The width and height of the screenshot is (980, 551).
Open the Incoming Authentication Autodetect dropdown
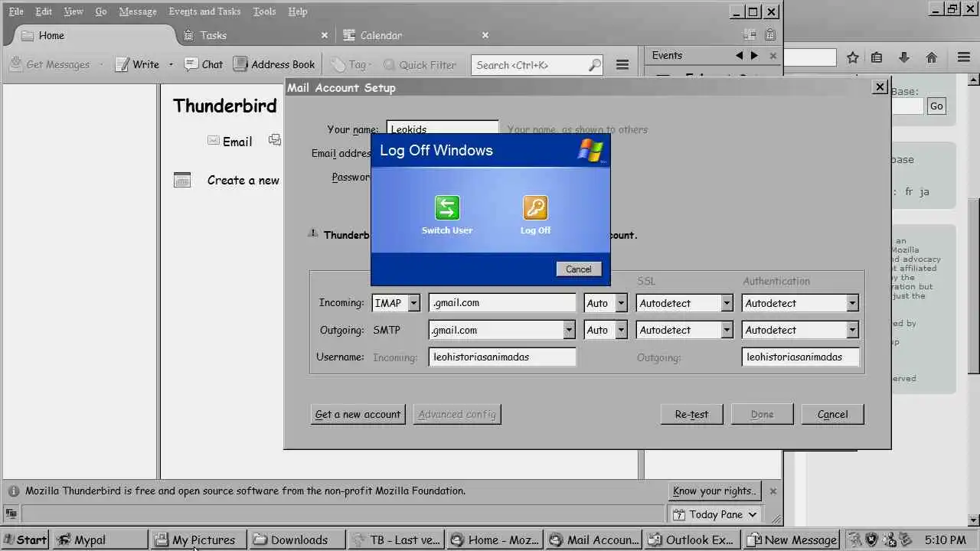[799, 303]
